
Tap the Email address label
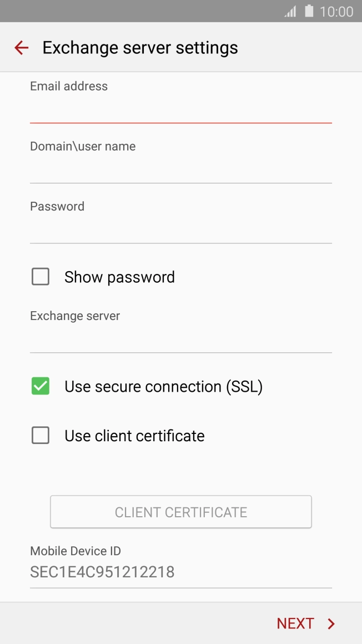pyautogui.click(x=69, y=86)
